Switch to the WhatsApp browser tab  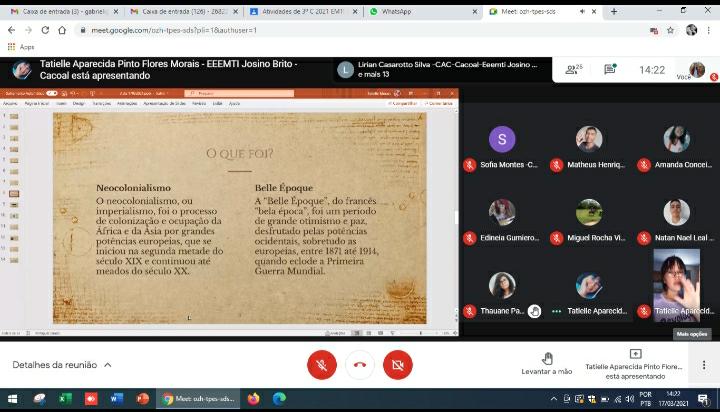pos(422,11)
